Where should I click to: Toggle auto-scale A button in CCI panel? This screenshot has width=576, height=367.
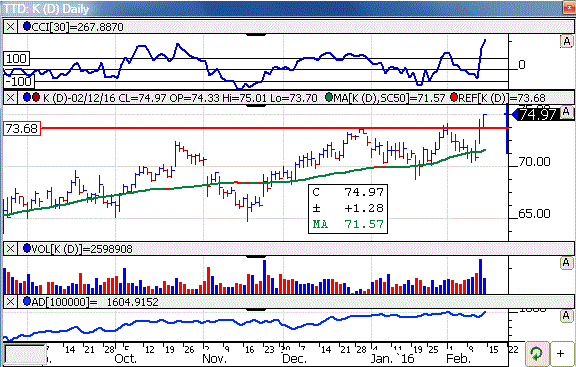pyautogui.click(x=567, y=42)
